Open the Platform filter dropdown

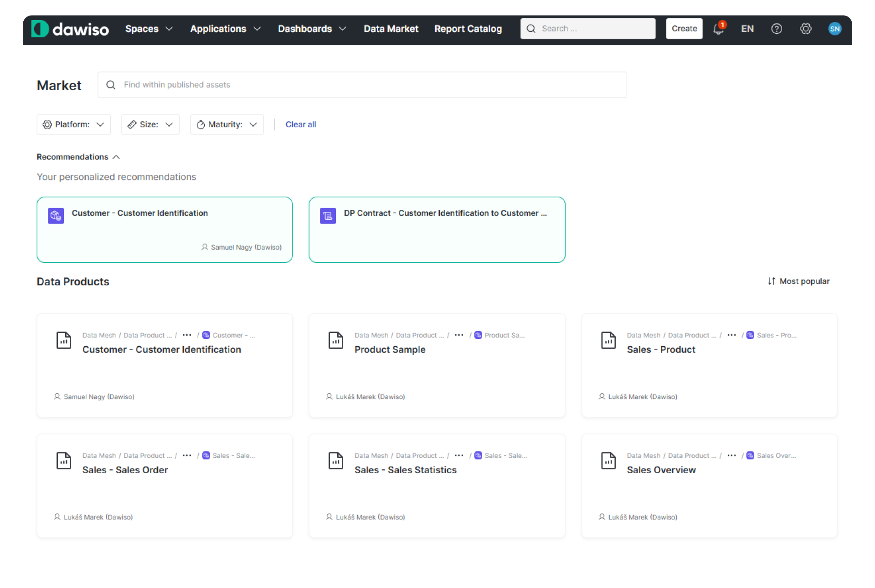pyautogui.click(x=73, y=124)
